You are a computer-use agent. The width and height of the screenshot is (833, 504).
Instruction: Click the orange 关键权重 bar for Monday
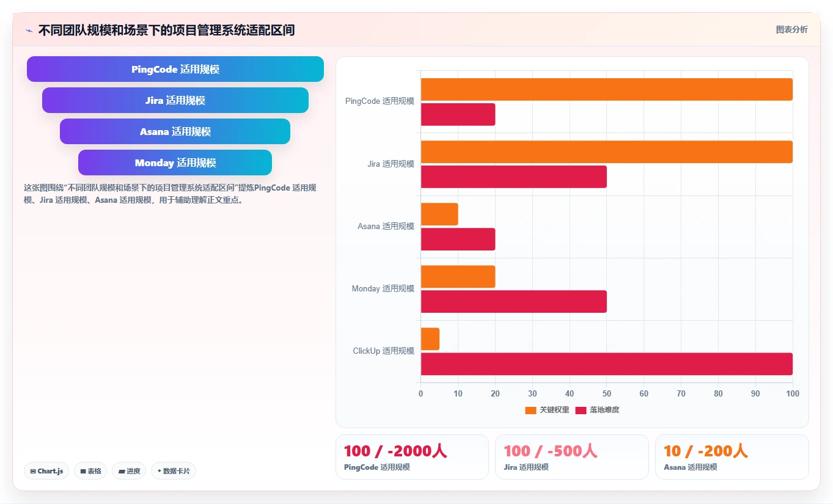(x=458, y=276)
